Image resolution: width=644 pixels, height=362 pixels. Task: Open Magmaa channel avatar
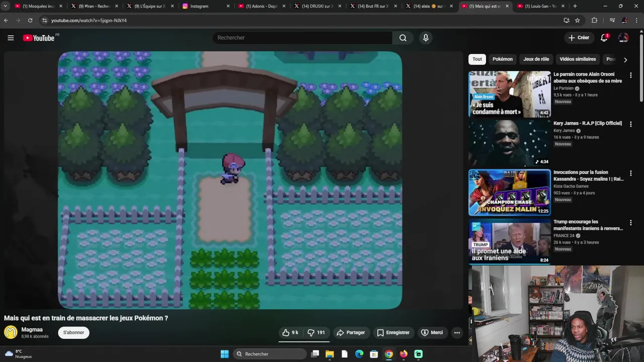pos(11,332)
